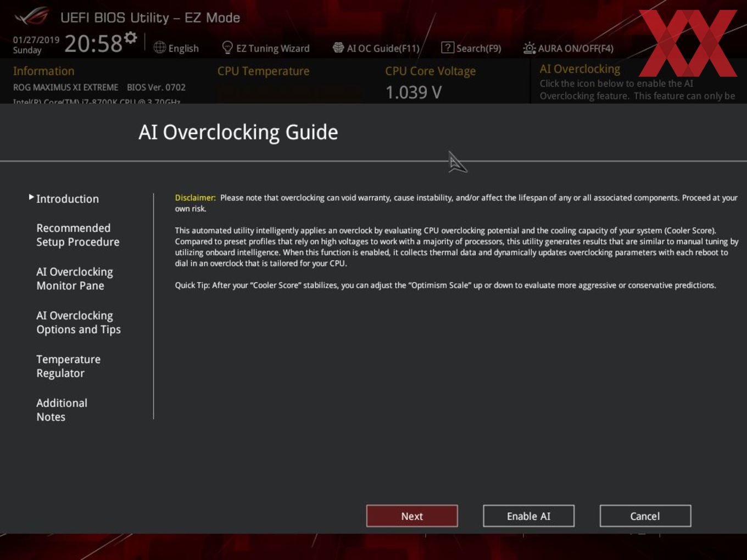Click ROG MAXIMUS XI EXTREME text
This screenshot has height=560, width=747.
pyautogui.click(x=66, y=87)
